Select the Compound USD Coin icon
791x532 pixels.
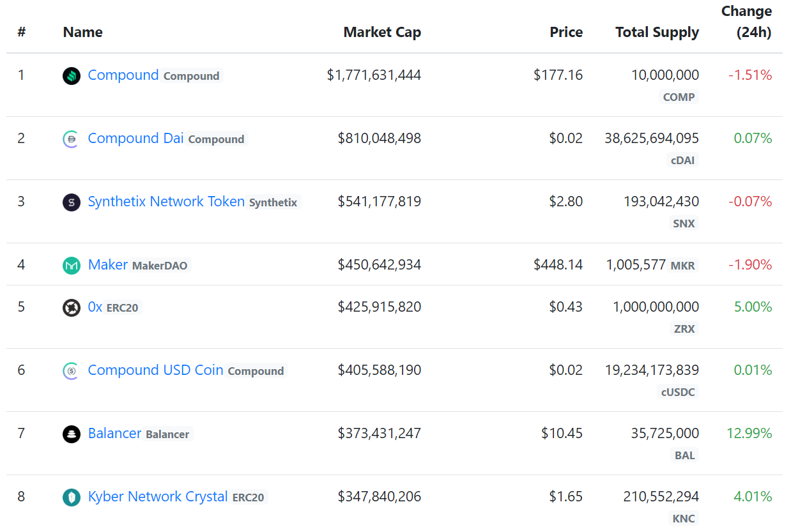(71, 370)
